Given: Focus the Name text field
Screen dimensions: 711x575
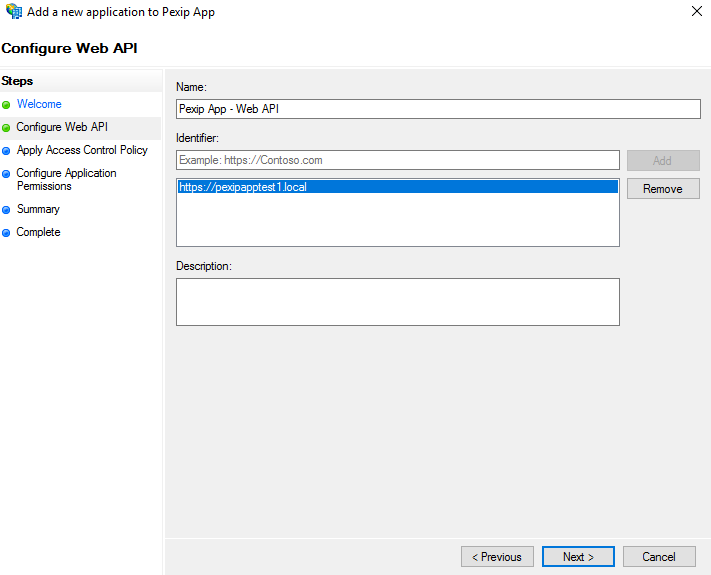Looking at the screenshot, I should pyautogui.click(x=438, y=109).
